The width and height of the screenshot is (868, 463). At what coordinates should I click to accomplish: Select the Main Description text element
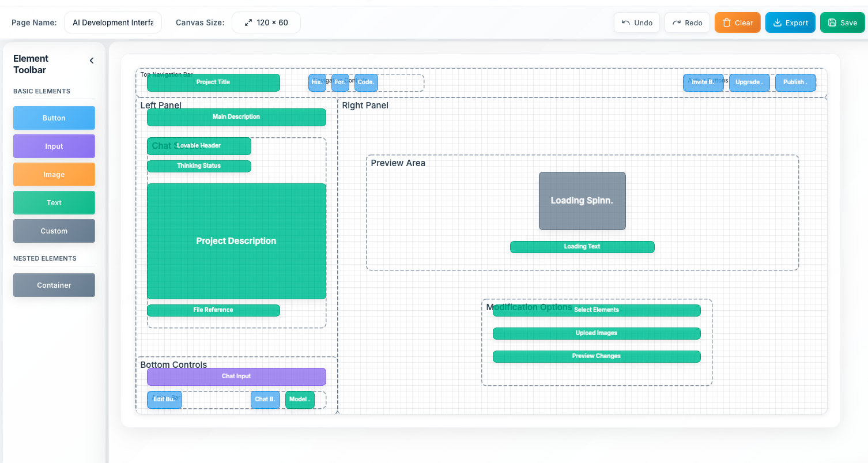236,117
